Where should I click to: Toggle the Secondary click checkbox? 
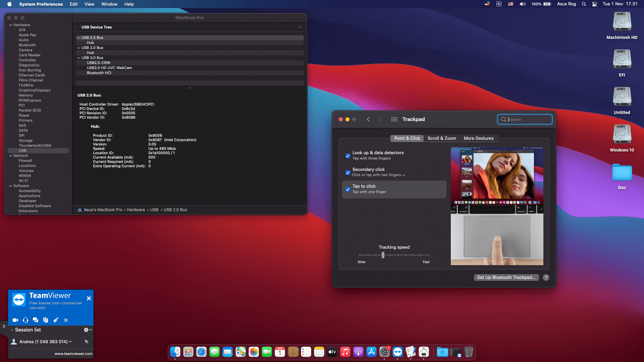(x=348, y=173)
